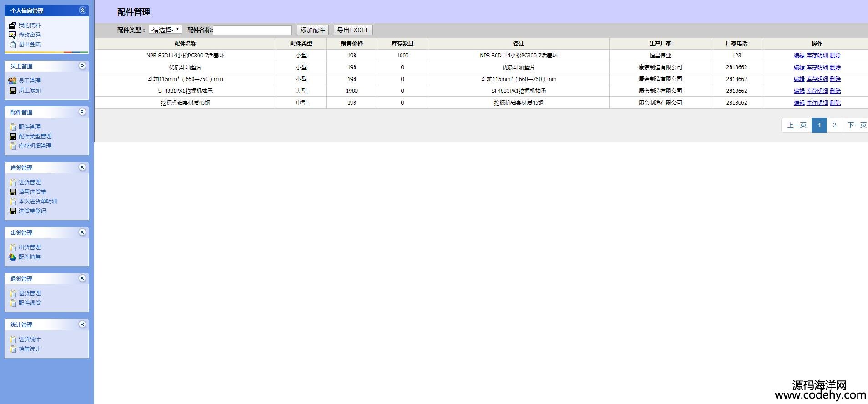
Task: Go to 上一页 previous page
Action: point(797,125)
